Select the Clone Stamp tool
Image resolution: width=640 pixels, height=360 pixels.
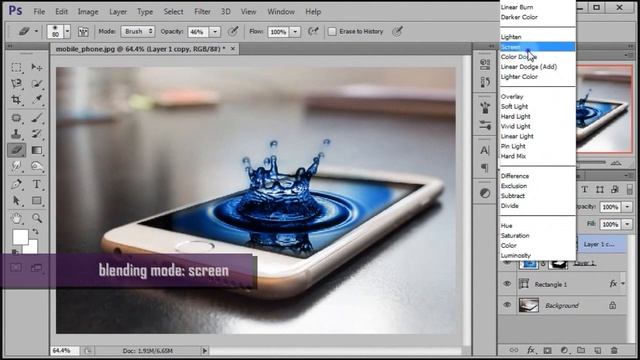point(16,134)
